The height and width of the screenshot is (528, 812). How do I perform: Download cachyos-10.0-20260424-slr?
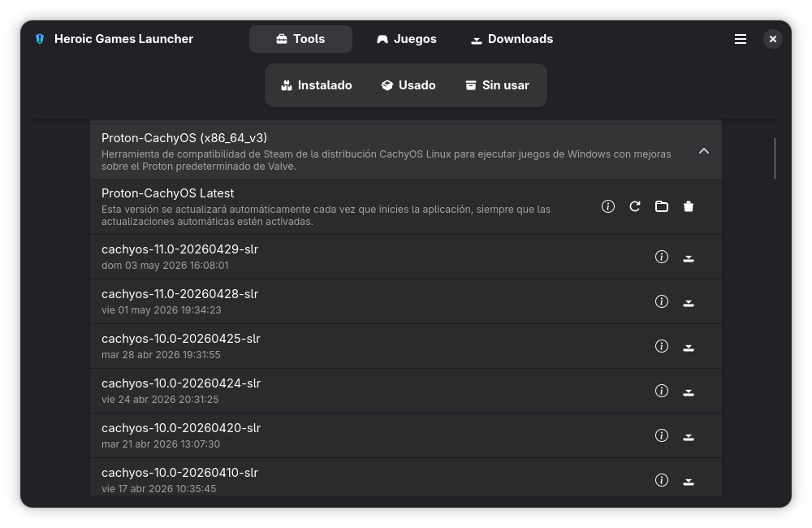(x=689, y=392)
